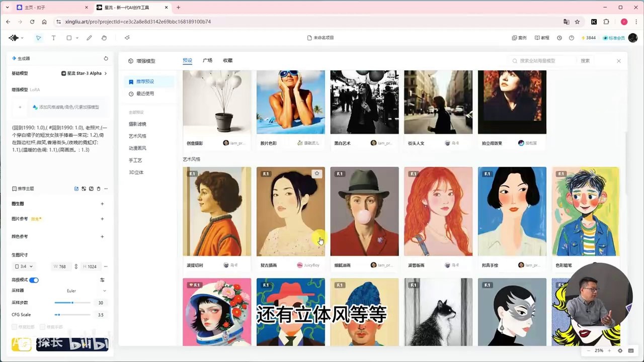Select the rectangle shape tool
Image resolution: width=644 pixels, height=362 pixels.
[x=69, y=38]
